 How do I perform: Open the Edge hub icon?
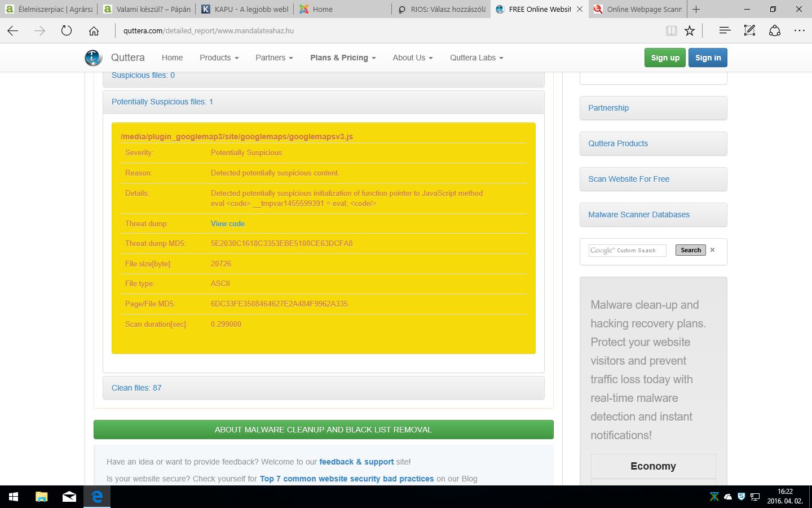click(725, 30)
